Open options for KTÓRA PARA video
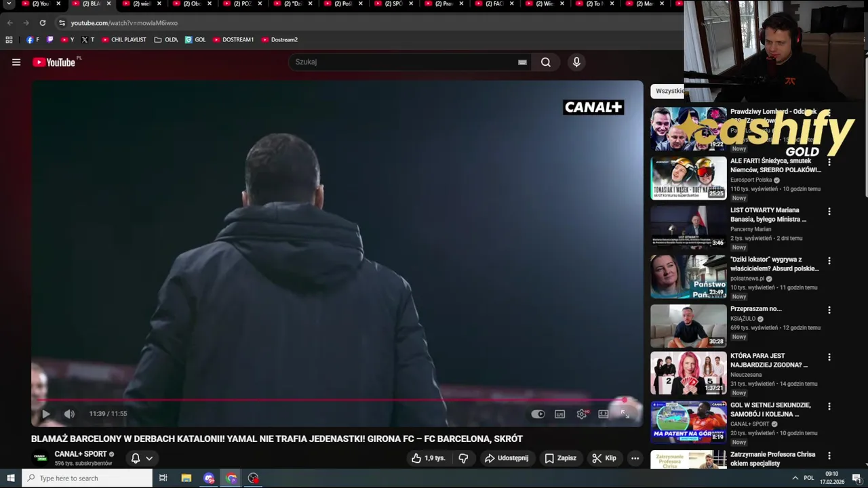This screenshot has height=488, width=868. (829, 357)
